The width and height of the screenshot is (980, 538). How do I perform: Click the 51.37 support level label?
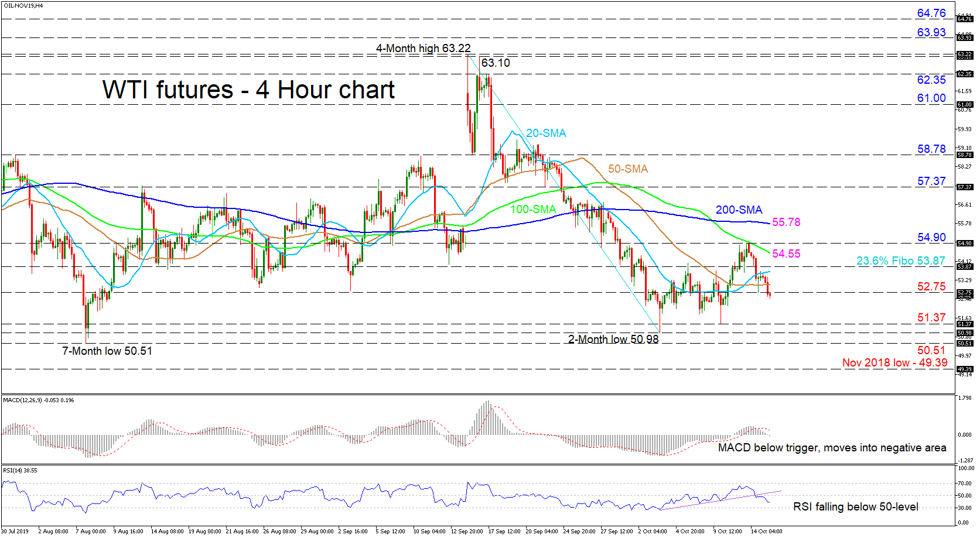click(x=931, y=317)
